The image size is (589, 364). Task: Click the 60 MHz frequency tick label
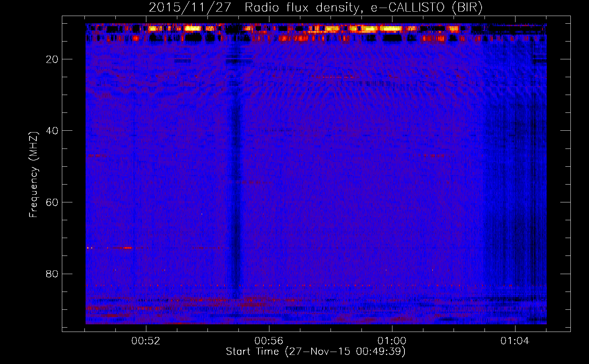[x=52, y=202]
